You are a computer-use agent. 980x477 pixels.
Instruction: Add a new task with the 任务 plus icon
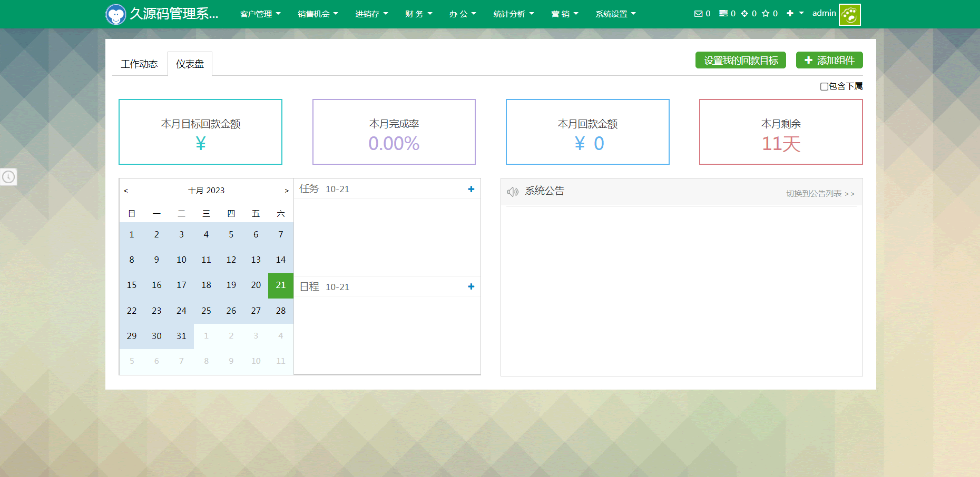coord(471,189)
